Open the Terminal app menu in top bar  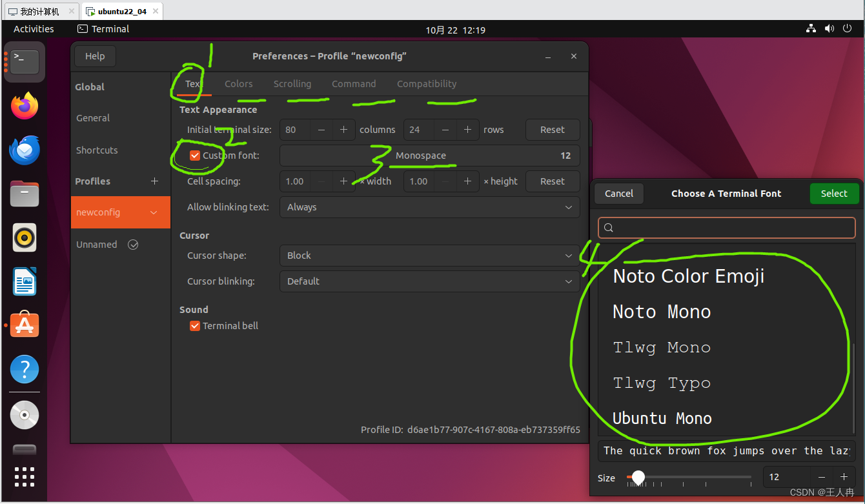coord(103,29)
